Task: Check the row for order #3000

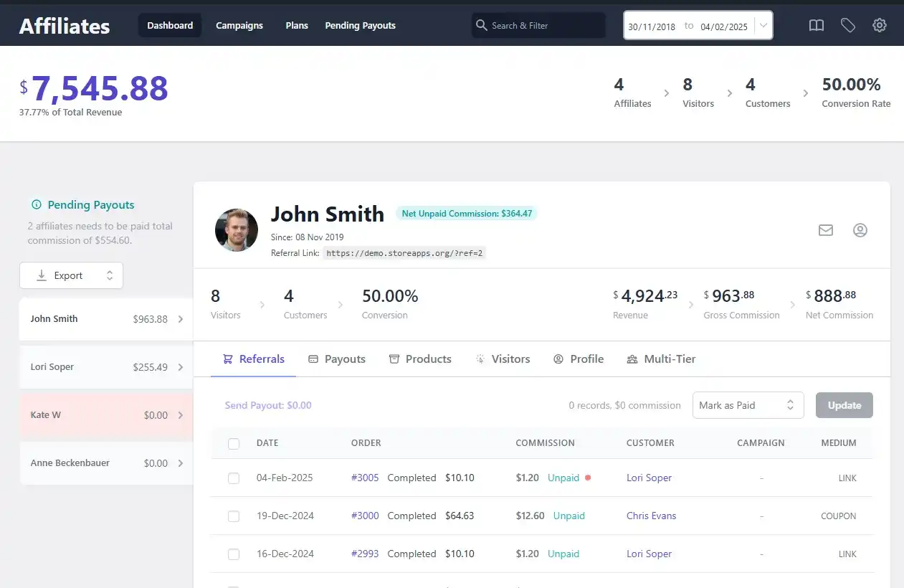Action: 234,516
